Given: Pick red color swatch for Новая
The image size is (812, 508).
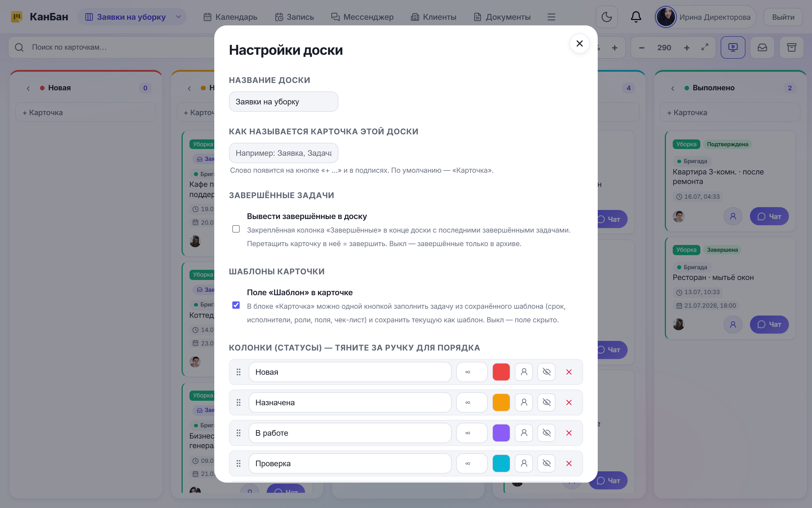Looking at the screenshot, I should pos(501,372).
